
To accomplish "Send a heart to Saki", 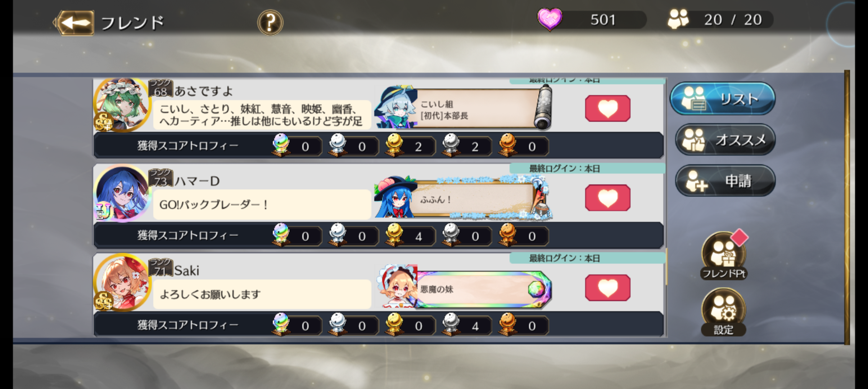I will point(607,288).
